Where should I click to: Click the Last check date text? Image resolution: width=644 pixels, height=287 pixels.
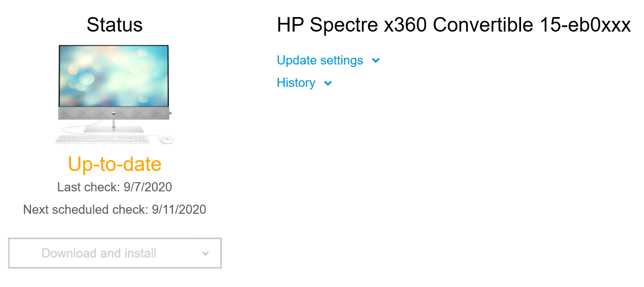(x=115, y=187)
